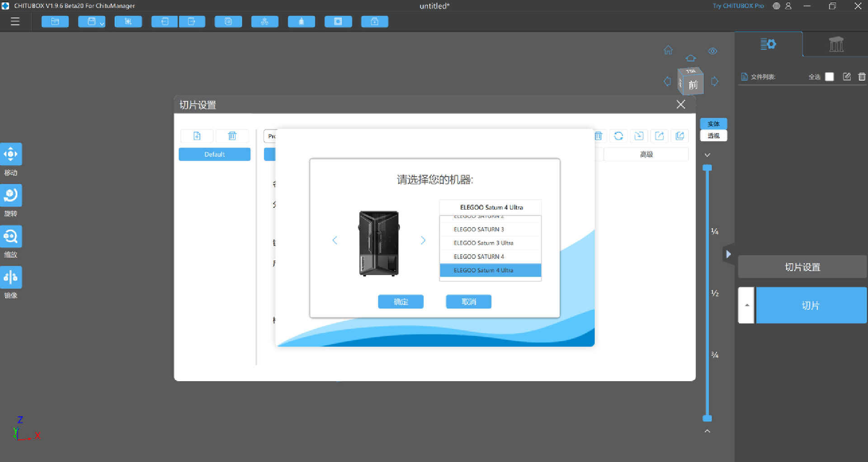The image size is (868, 462).
Task: Click the import settings icon in dialog
Action: click(x=639, y=136)
